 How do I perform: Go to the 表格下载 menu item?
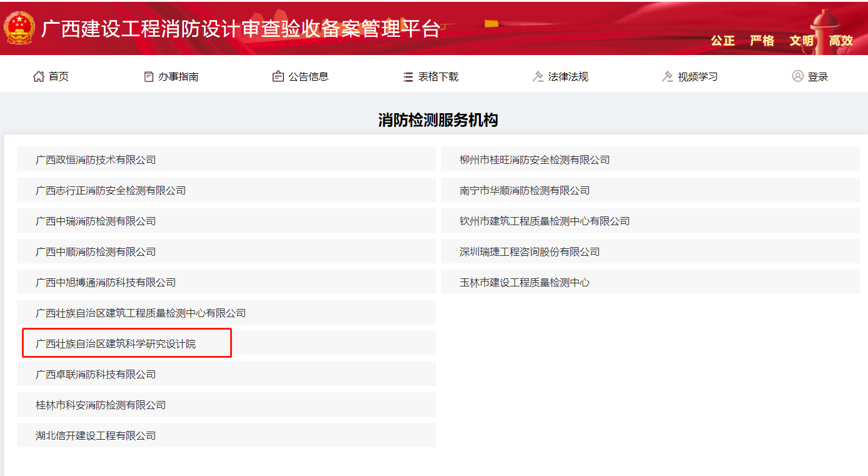pos(438,77)
